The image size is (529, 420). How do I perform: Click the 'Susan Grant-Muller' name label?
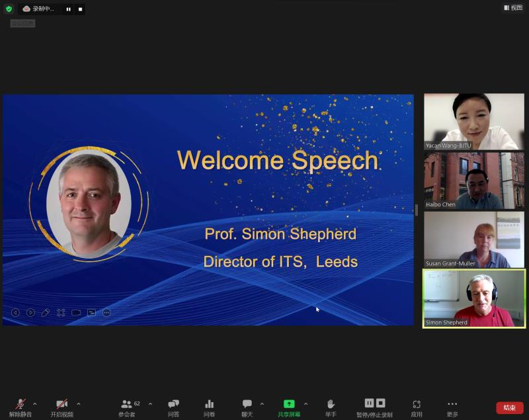pos(450,263)
